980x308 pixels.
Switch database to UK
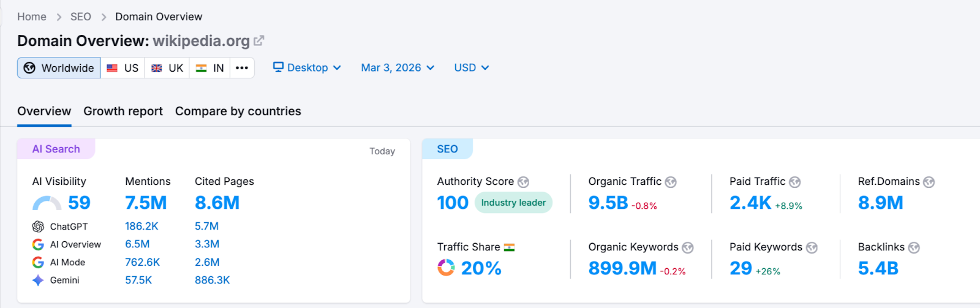tap(167, 68)
